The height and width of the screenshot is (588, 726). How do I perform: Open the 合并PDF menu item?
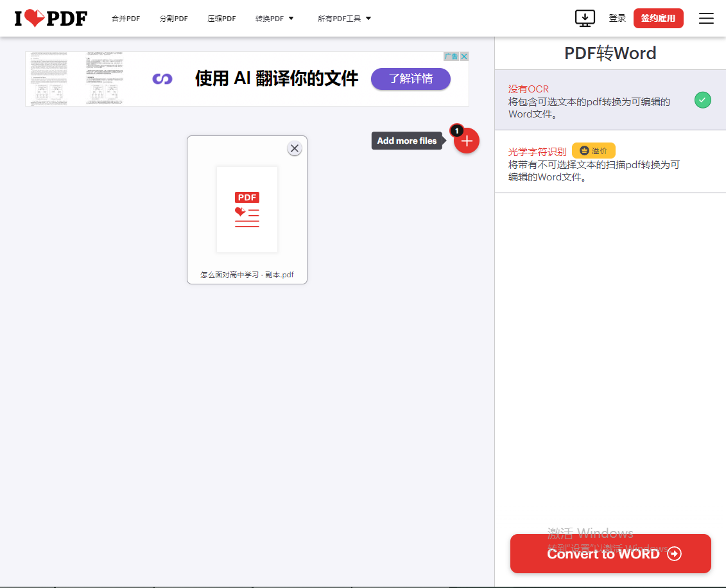coord(126,19)
